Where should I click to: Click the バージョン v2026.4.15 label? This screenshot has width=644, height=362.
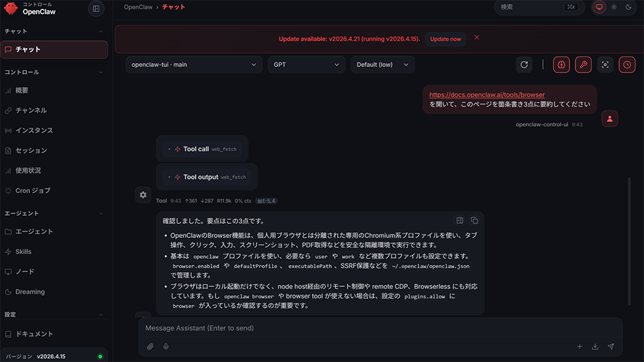click(36, 357)
